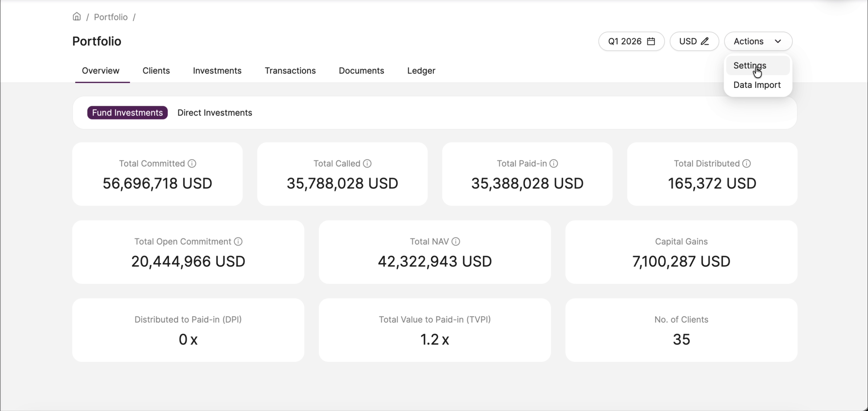
Task: Click the 35,788,028 USD called value
Action: pos(342,183)
